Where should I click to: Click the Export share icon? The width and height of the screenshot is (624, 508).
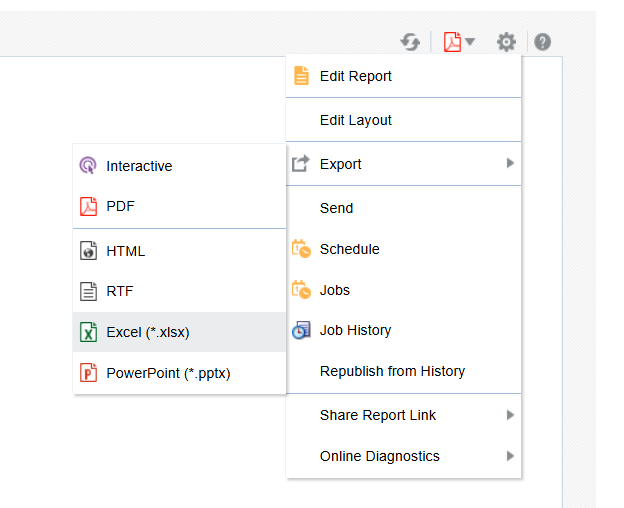click(x=300, y=163)
